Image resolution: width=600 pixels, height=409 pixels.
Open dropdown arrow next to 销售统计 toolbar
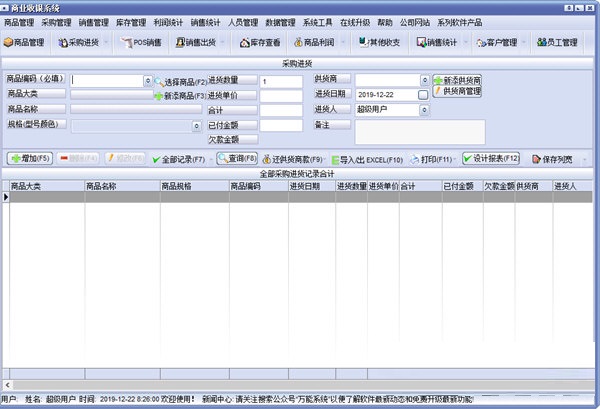pyautogui.click(x=466, y=42)
